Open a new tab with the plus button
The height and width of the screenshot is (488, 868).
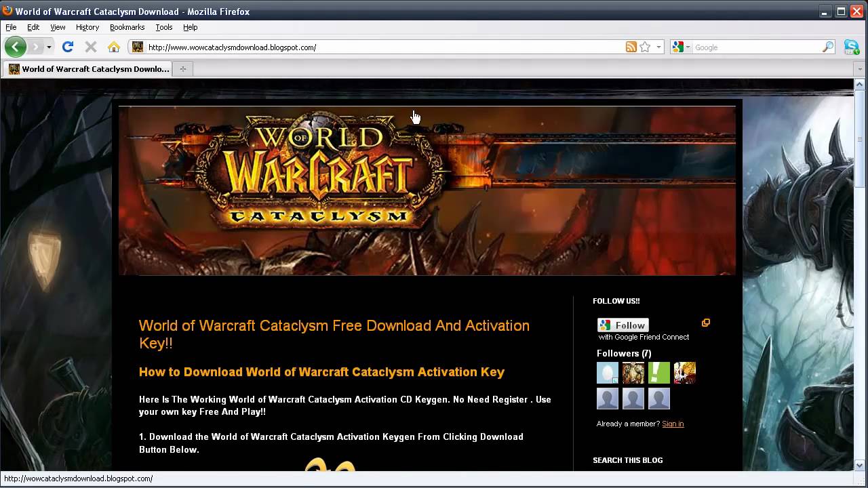point(182,68)
